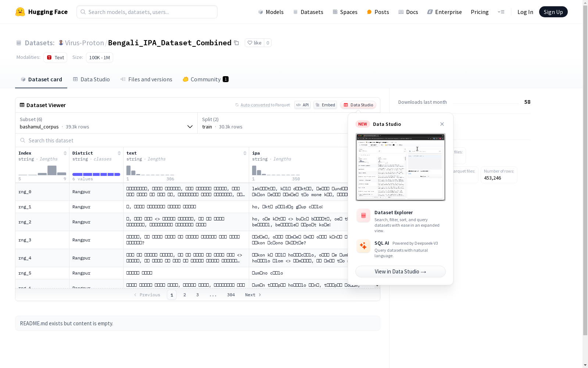Click the text column length histogram
The width and height of the screenshot is (588, 368).
click(150, 170)
